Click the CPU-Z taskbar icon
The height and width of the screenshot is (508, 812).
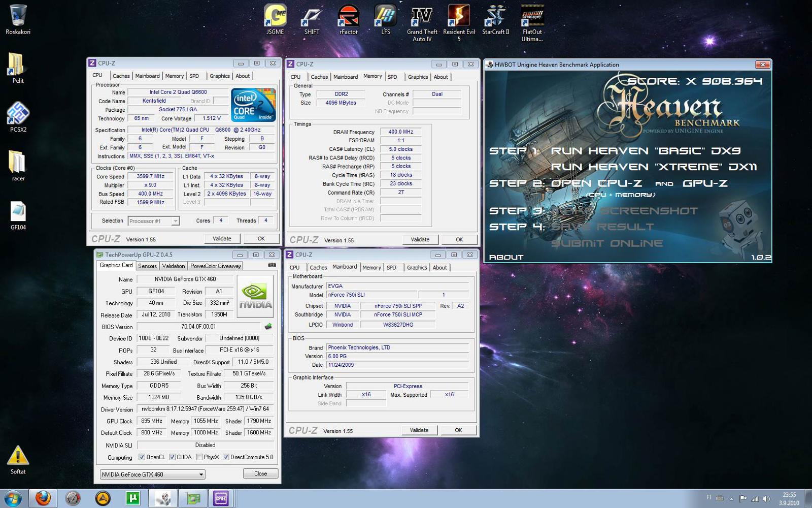[x=221, y=498]
